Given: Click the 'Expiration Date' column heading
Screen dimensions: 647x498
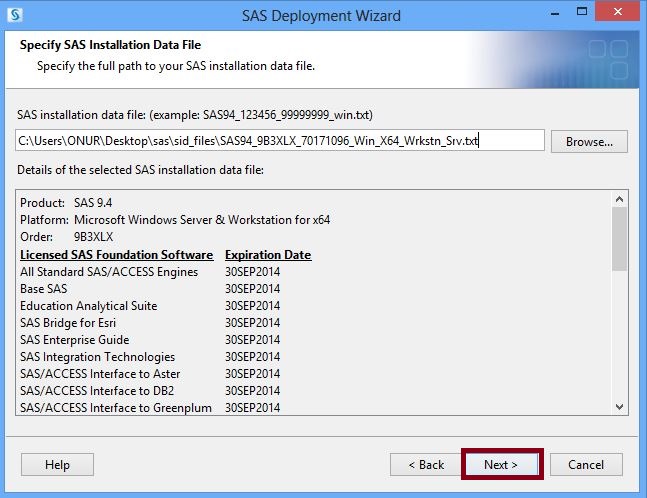Looking at the screenshot, I should coord(268,255).
